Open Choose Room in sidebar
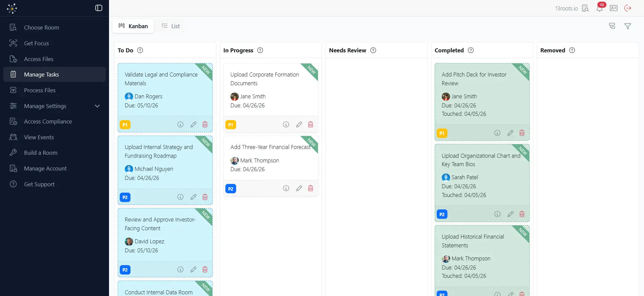 (x=54, y=28)
